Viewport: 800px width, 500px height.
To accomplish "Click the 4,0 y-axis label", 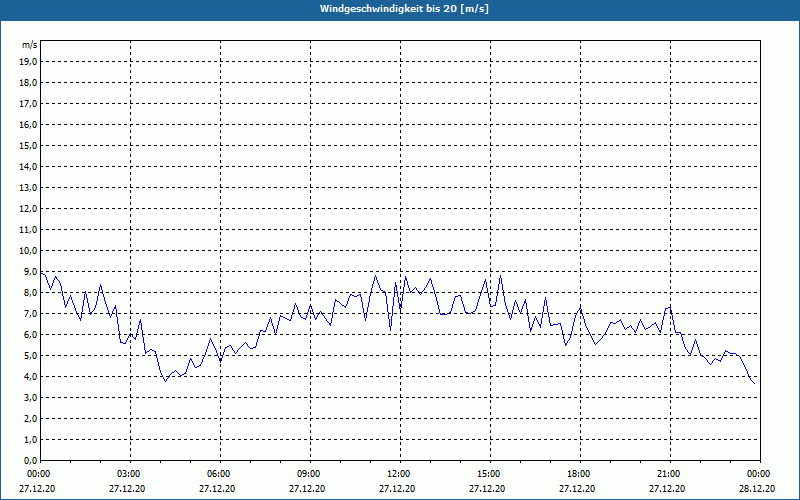I will tap(31, 377).
